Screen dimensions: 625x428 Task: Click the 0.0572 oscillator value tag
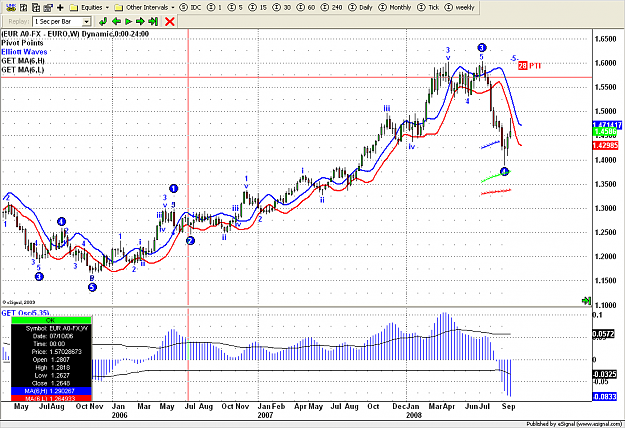(604, 334)
